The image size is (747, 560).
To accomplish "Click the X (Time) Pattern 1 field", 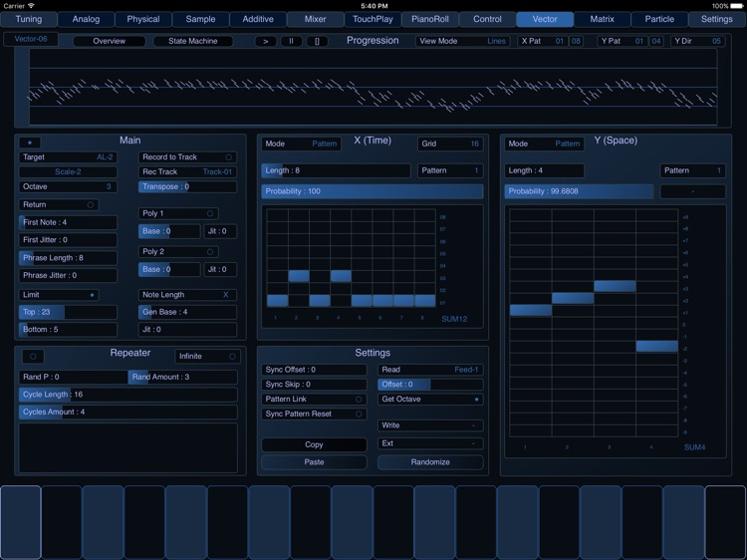I will coord(450,170).
